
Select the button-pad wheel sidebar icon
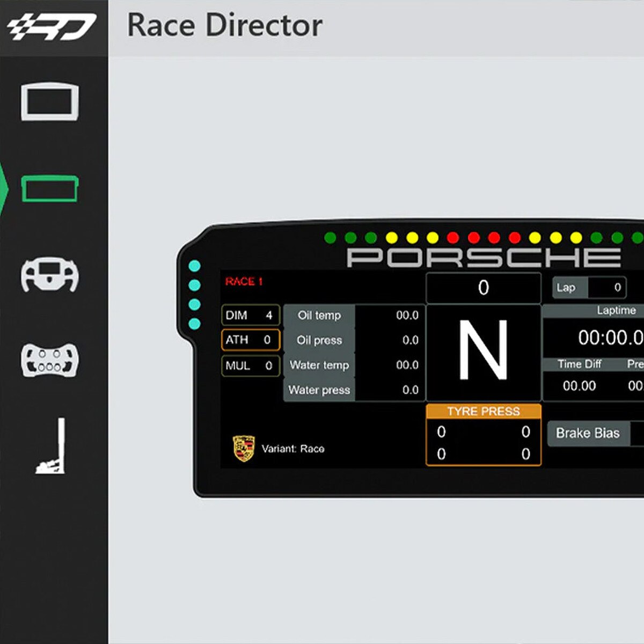(x=50, y=360)
